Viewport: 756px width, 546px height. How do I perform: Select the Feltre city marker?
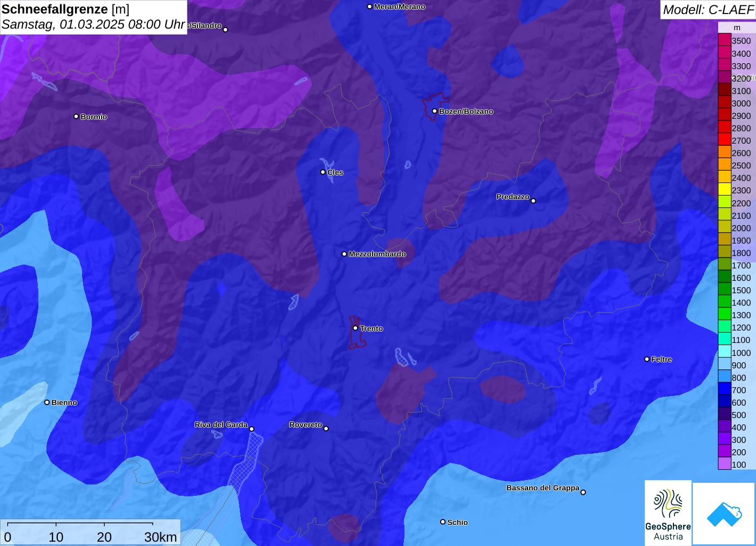647,359
